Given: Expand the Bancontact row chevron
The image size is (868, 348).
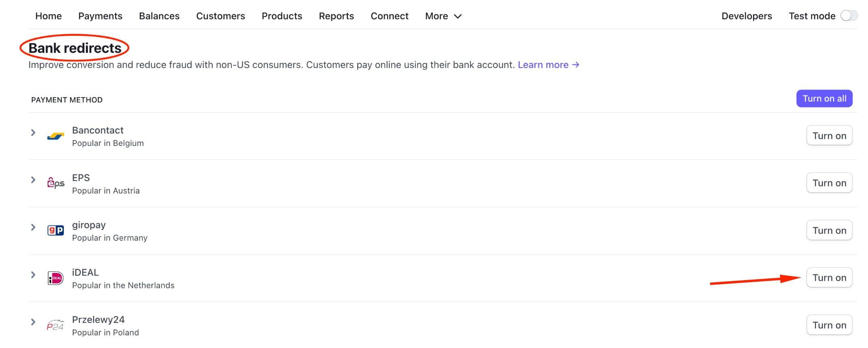Looking at the screenshot, I should [x=33, y=133].
